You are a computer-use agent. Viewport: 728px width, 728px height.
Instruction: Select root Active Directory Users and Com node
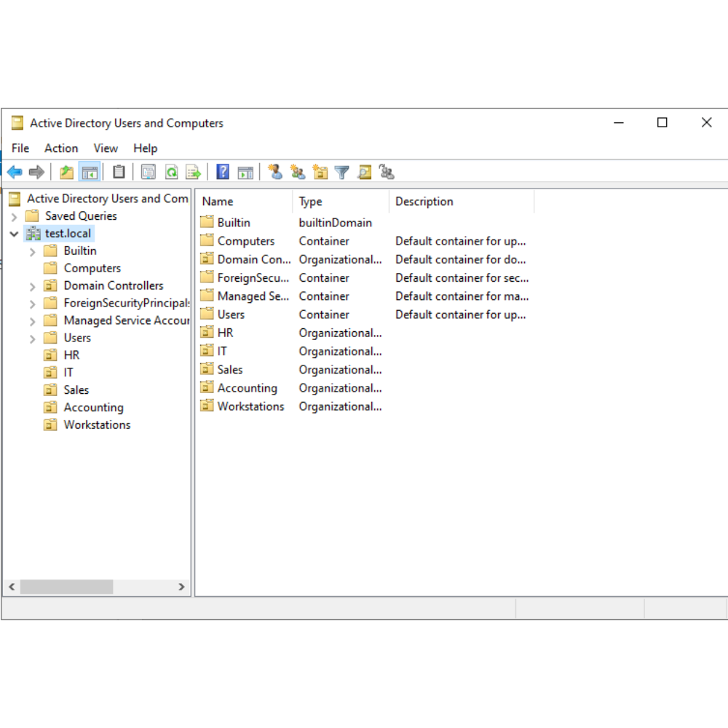coord(107,199)
